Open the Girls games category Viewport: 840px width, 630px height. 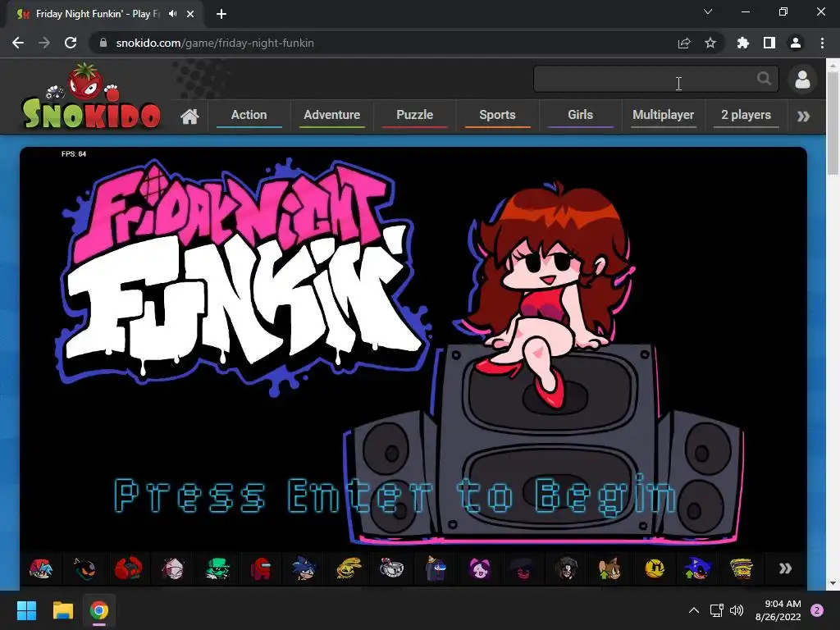580,115
